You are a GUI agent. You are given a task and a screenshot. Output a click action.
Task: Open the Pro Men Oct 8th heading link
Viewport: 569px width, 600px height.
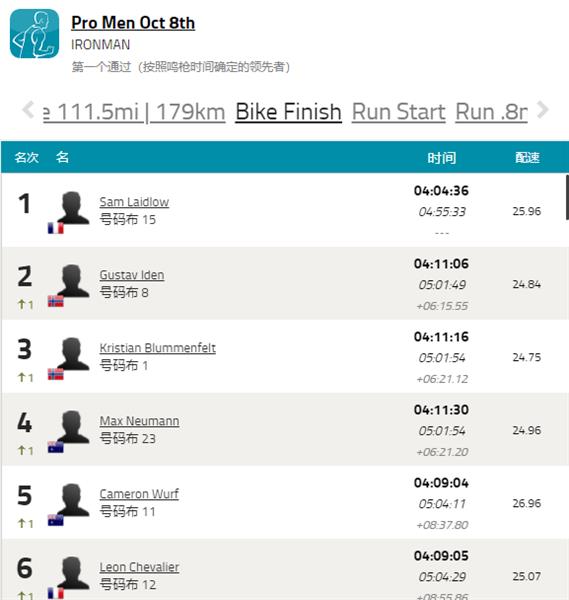[x=133, y=23]
